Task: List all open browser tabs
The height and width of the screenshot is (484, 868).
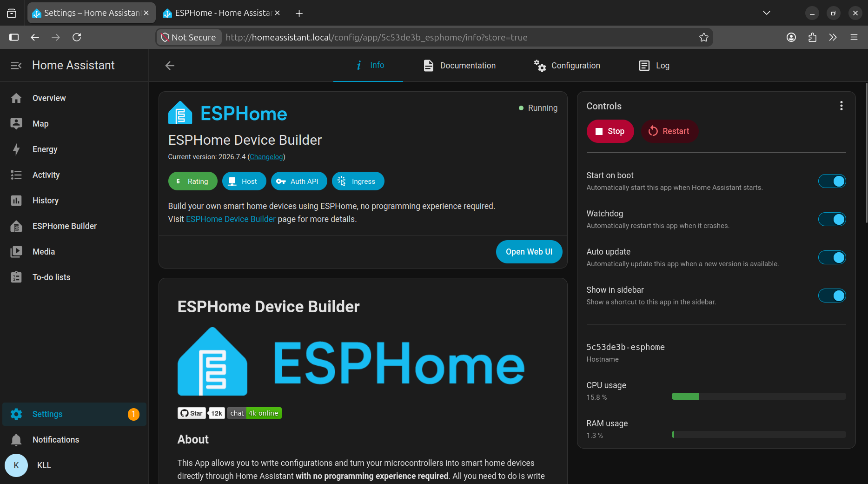Action: tap(767, 13)
